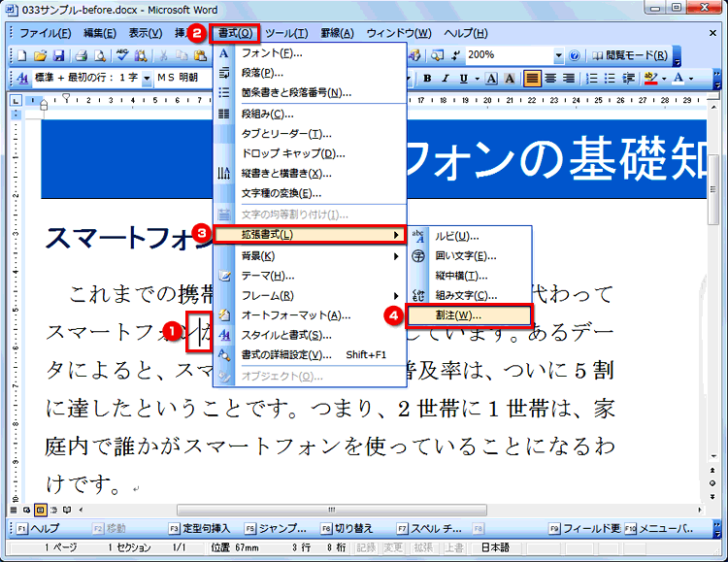Open Print Preview icon
This screenshot has height=562, width=728.
coord(99,55)
